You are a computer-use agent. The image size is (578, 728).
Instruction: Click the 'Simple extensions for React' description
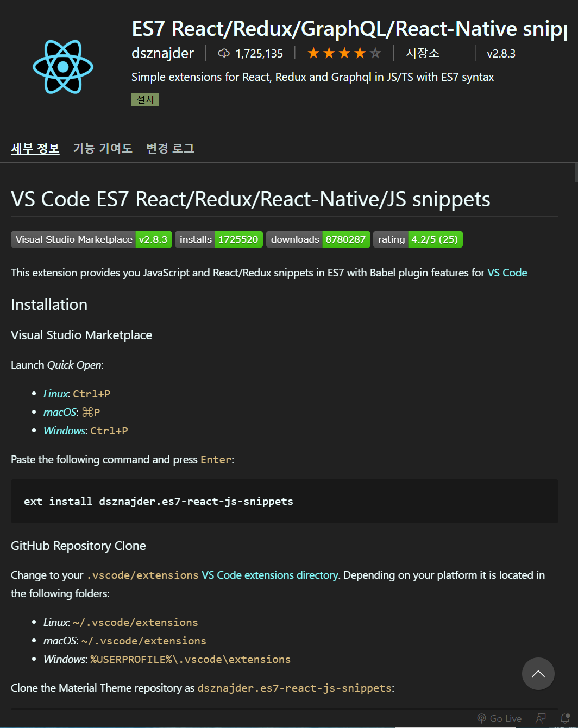click(x=312, y=77)
